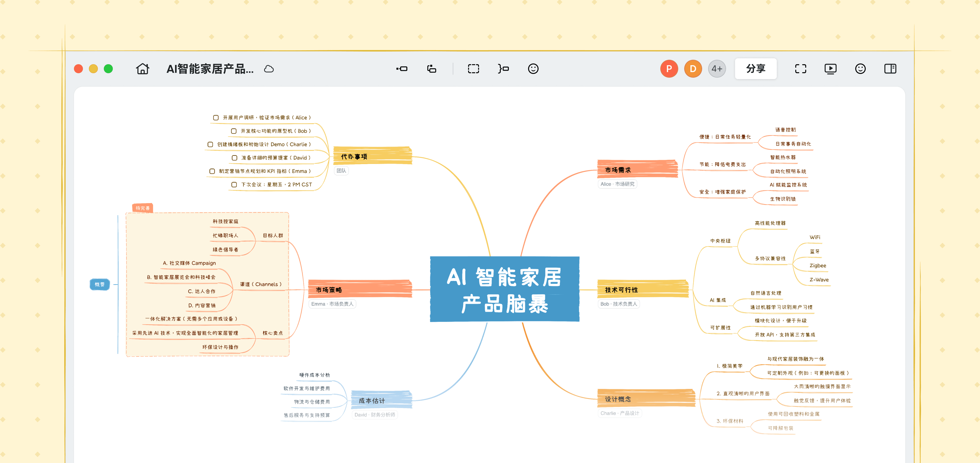Screen dimensions: 980x463
Task: Check the Bob prototype to-do checkbox
Action: pos(234,131)
